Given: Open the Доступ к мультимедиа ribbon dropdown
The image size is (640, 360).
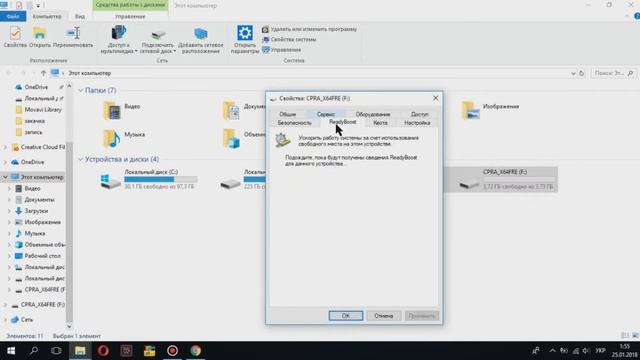Looking at the screenshot, I should pyautogui.click(x=118, y=40).
